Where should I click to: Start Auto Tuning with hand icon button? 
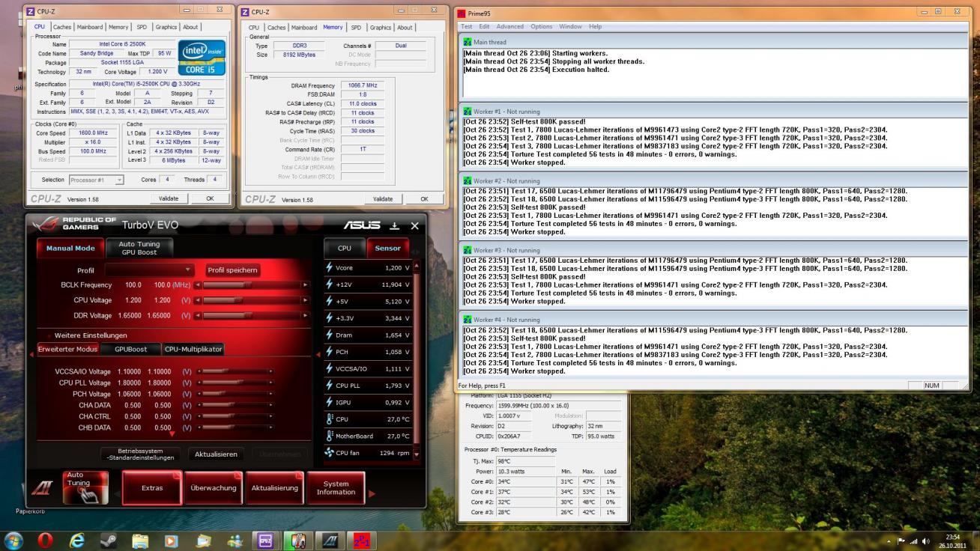click(85, 487)
